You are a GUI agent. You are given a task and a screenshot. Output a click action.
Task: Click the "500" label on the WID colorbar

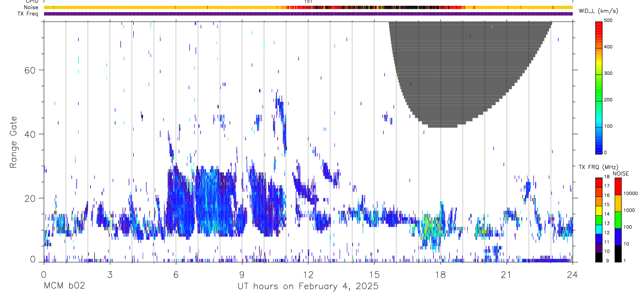609,20
